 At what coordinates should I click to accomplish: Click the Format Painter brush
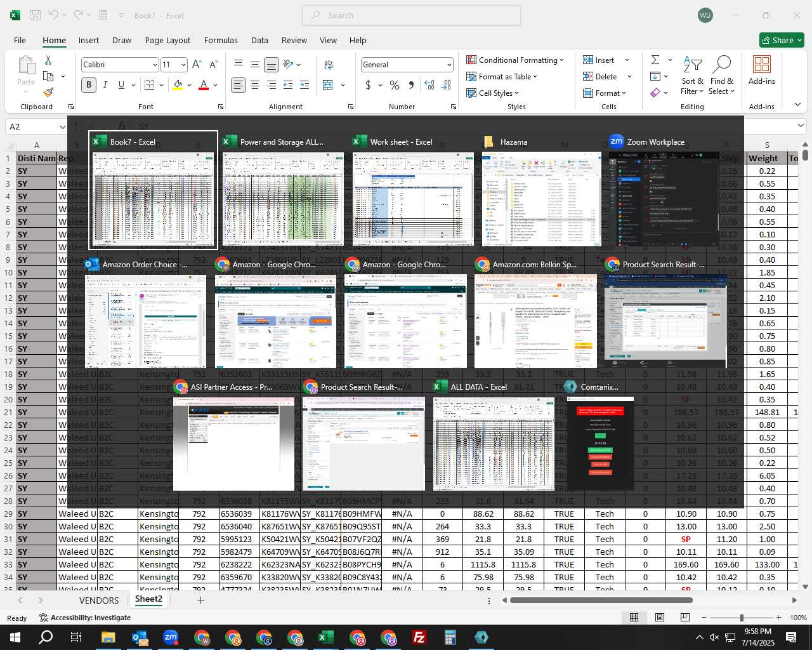(x=48, y=92)
